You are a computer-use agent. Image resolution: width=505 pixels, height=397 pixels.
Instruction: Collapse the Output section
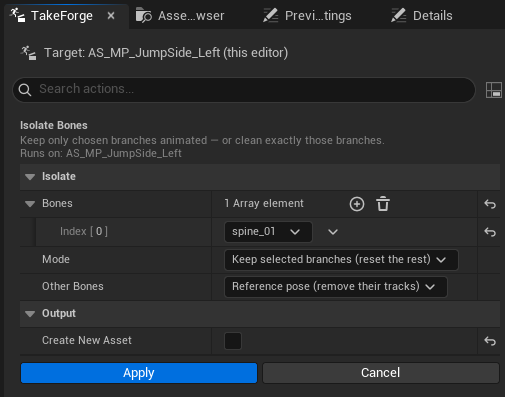pos(30,314)
